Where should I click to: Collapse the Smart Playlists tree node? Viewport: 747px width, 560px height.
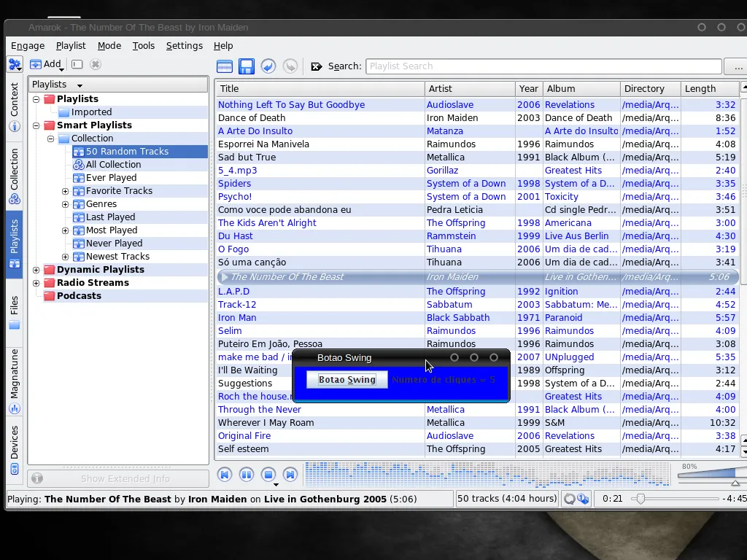pyautogui.click(x=36, y=125)
